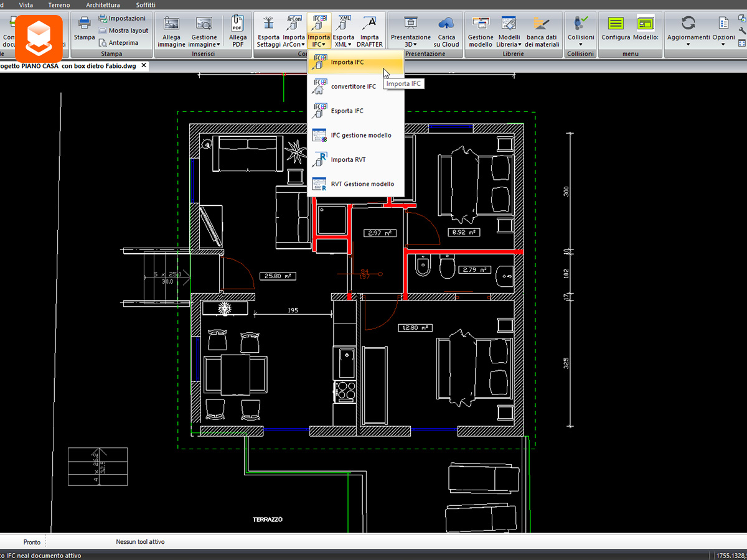This screenshot has height=560, width=747.
Task: Select Imprta DRAFTER icon
Action: point(370,31)
